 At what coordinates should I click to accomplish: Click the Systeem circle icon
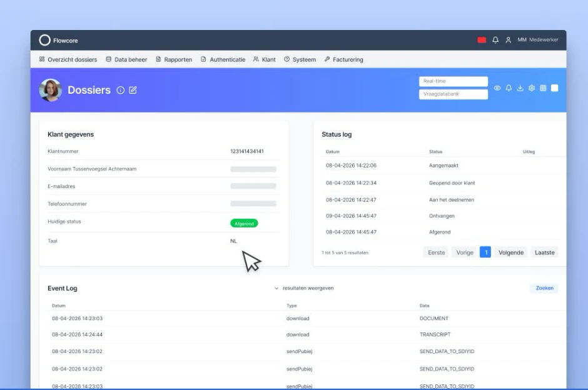pyautogui.click(x=286, y=59)
